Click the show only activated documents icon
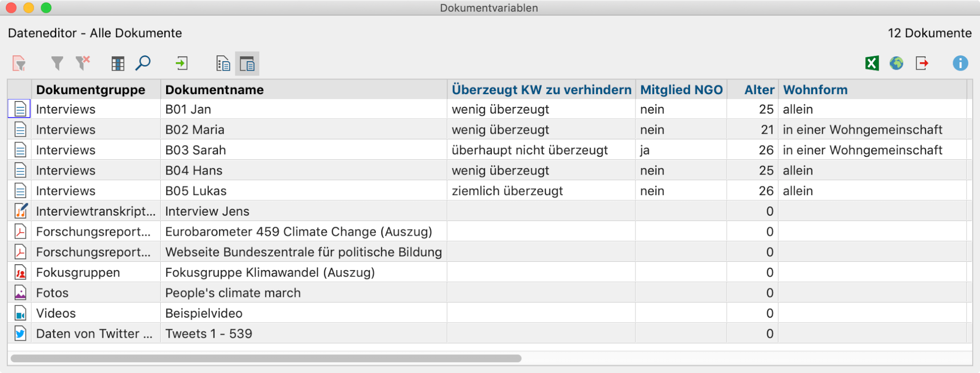Viewport: 980px width, 373px height. pos(19,63)
